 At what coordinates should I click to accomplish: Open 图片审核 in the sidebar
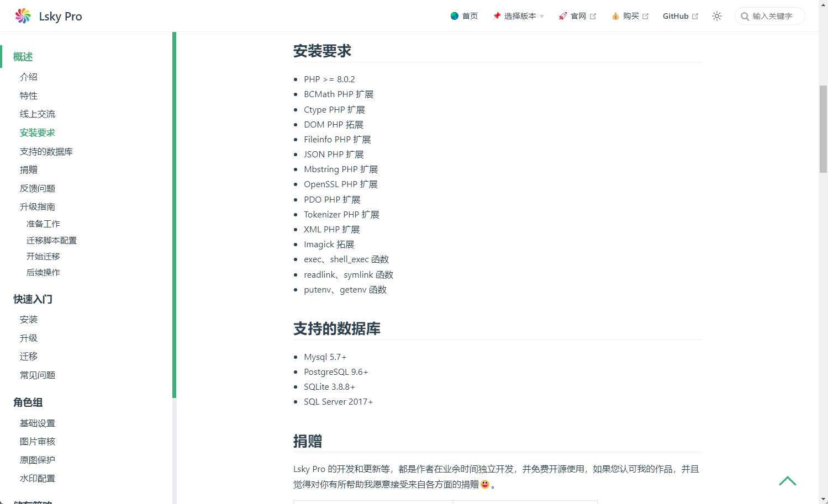click(x=38, y=441)
